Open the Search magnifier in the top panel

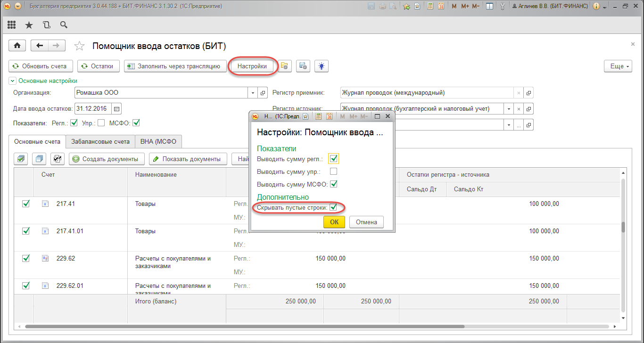[x=64, y=25]
